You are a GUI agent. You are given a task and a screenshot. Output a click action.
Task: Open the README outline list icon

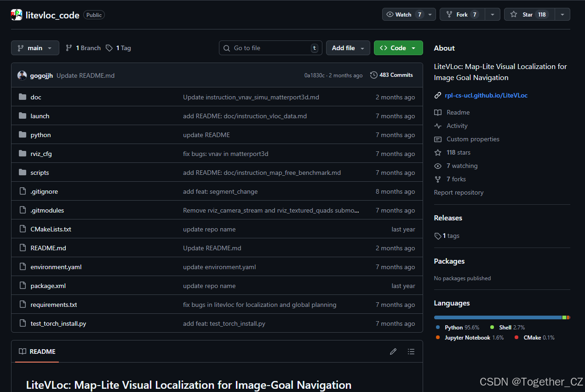click(411, 352)
